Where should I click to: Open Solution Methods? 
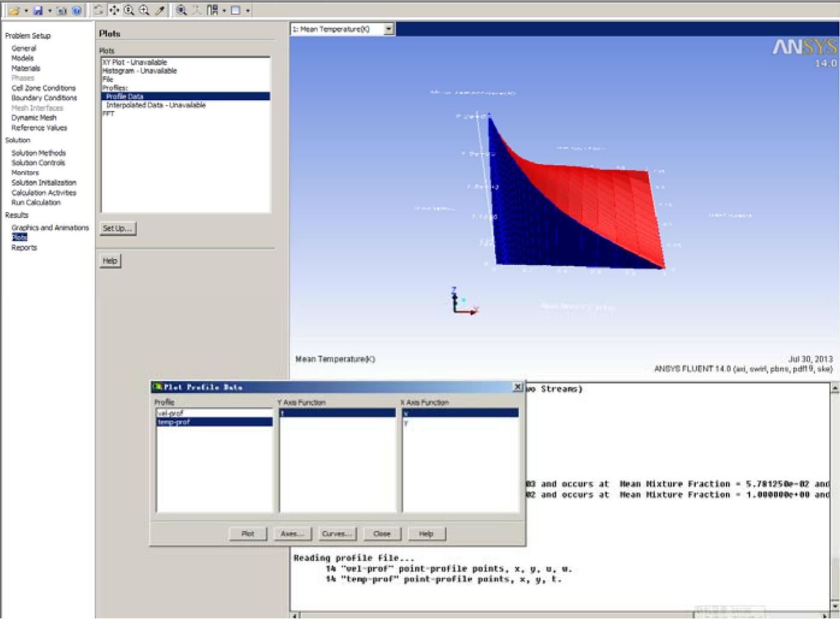coord(39,153)
